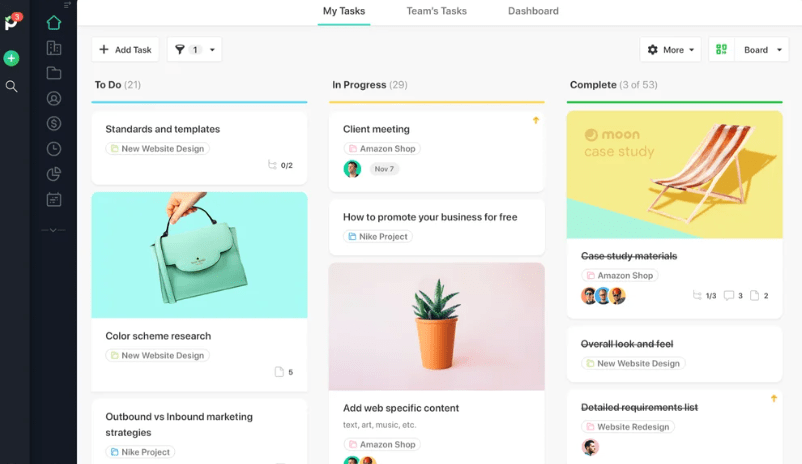This screenshot has height=464, width=802.
Task: Open the Projects folder icon in sidebar
Action: point(54,73)
